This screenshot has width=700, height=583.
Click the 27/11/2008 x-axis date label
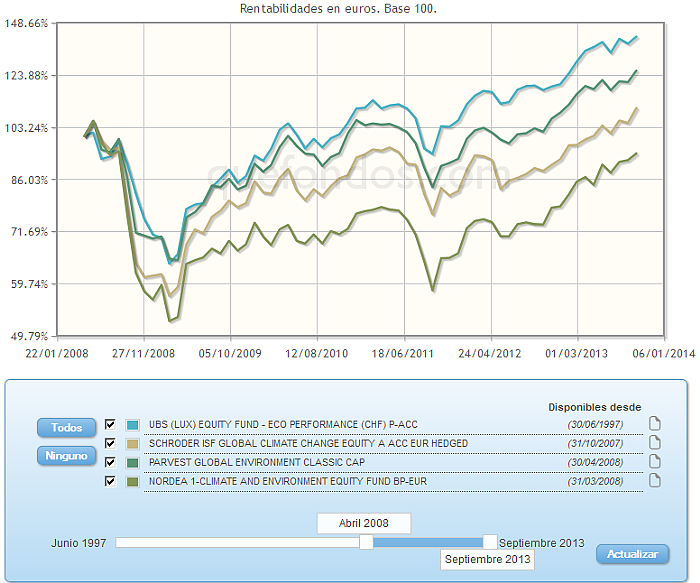tap(143, 354)
